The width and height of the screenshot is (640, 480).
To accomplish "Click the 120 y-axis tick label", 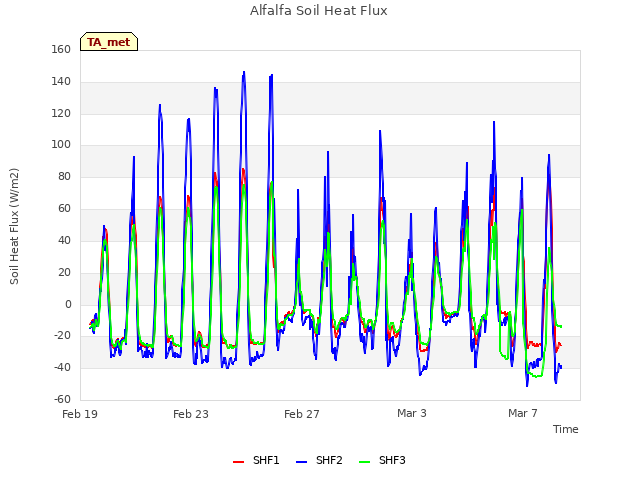I will [x=61, y=113].
